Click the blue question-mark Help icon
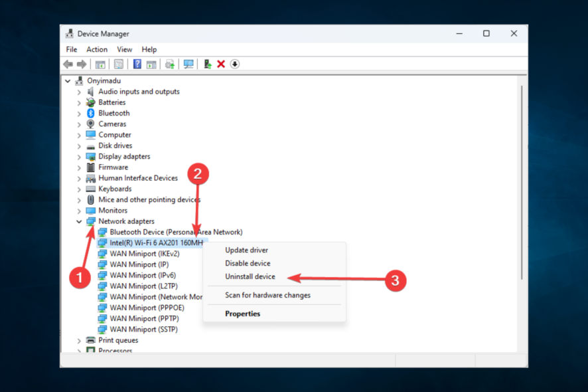This screenshot has height=392, width=588. click(137, 64)
